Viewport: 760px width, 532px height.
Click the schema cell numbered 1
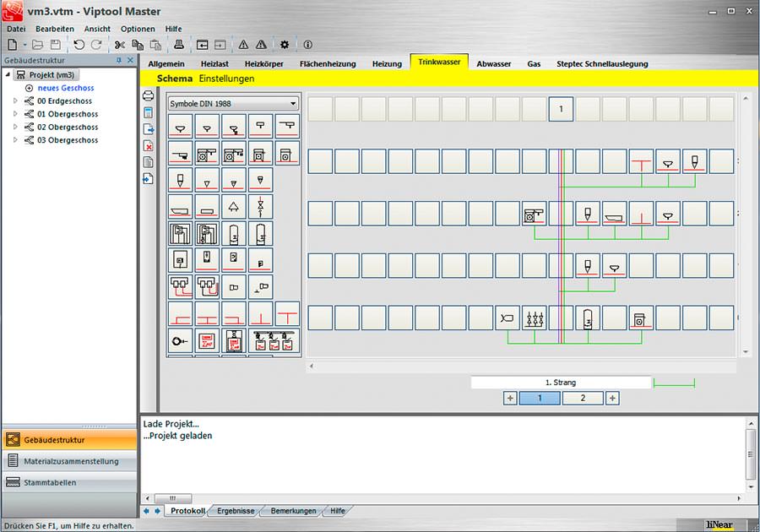tap(561, 109)
